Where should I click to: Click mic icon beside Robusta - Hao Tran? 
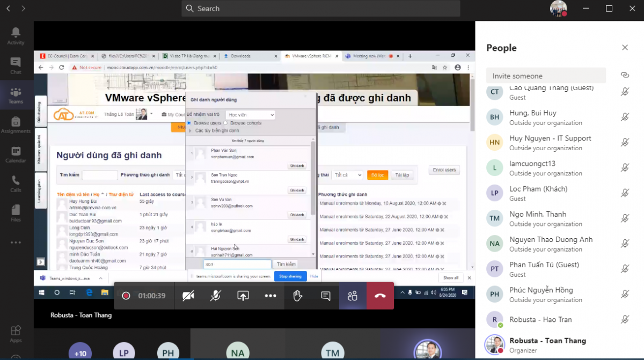click(x=625, y=319)
